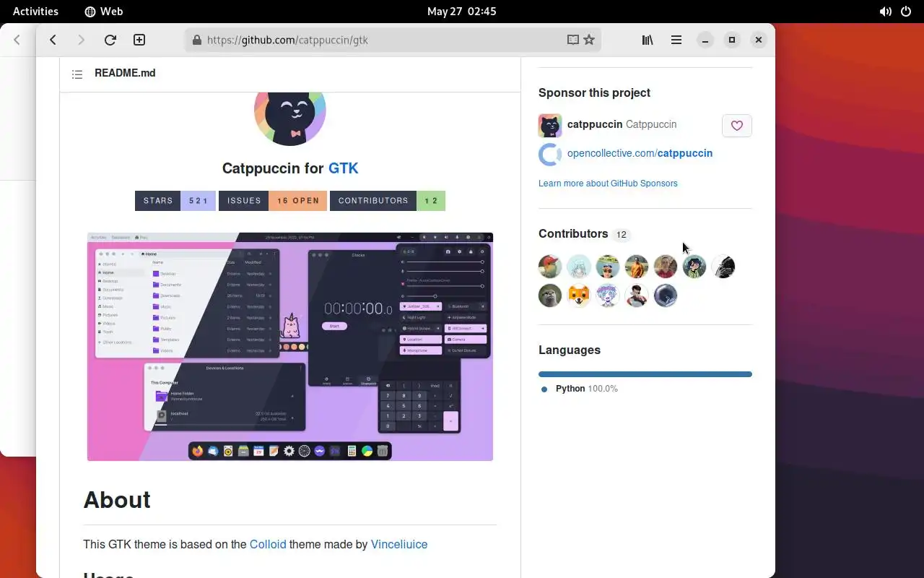Sponsor catppuccin with the heart button

[x=737, y=126]
